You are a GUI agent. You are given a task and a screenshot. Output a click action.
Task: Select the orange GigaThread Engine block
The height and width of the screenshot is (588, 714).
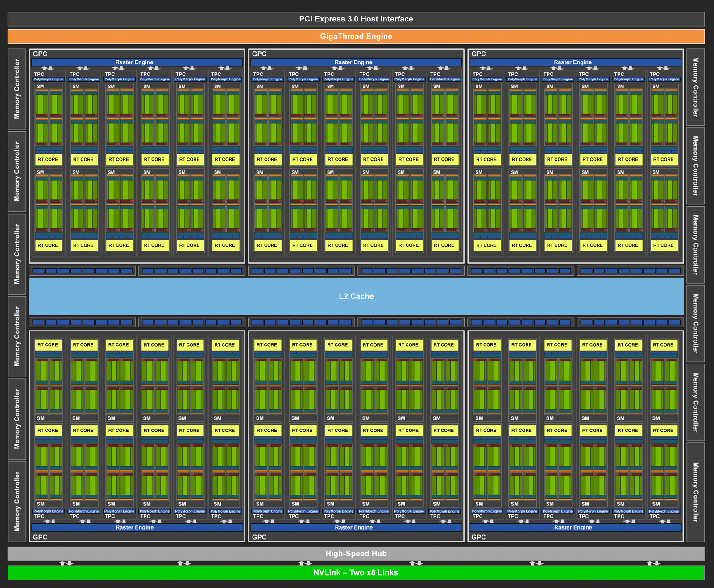click(356, 37)
